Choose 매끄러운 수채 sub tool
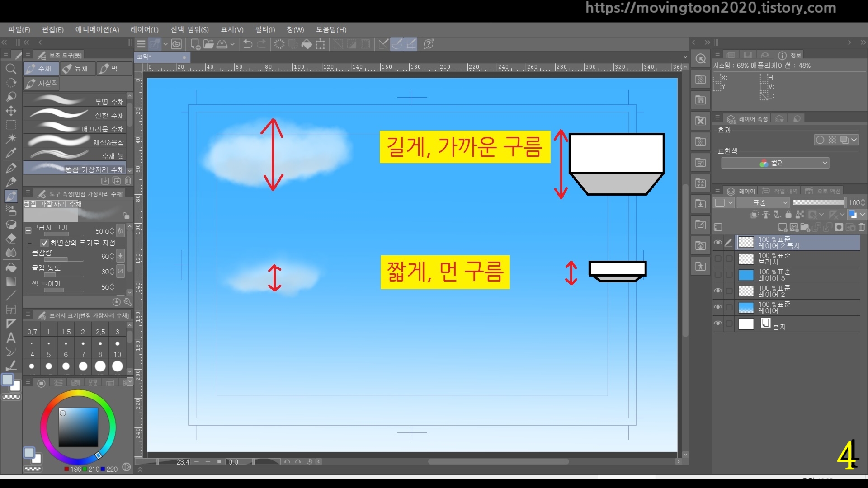This screenshot has height=488, width=868. click(75, 127)
